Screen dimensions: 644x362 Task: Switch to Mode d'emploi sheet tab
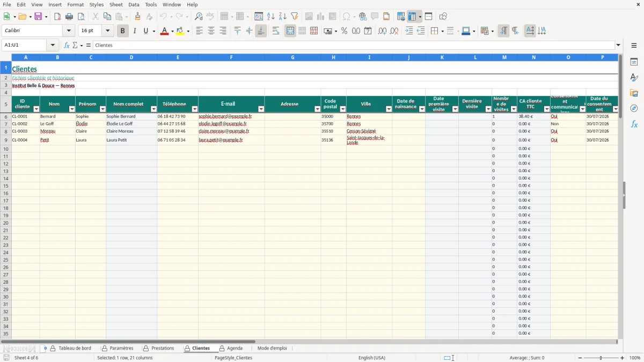(272, 348)
